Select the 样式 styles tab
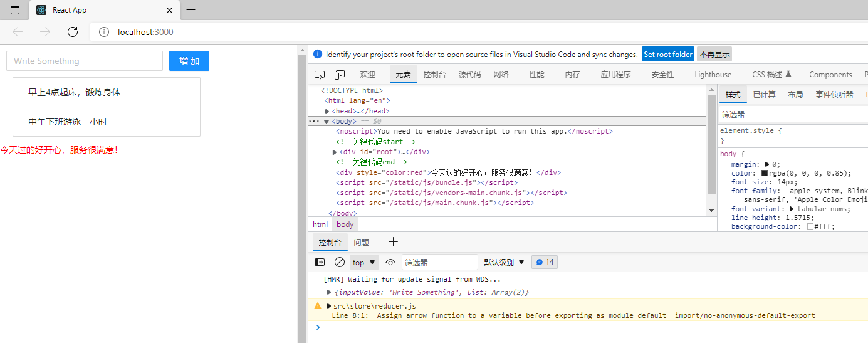Screen dimensions: 868x343 (x=733, y=94)
